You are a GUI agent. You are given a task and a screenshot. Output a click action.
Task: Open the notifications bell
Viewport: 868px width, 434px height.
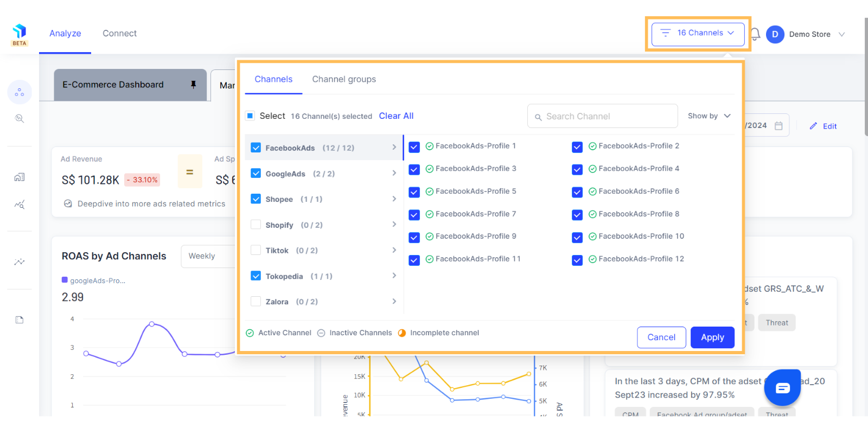[755, 34]
